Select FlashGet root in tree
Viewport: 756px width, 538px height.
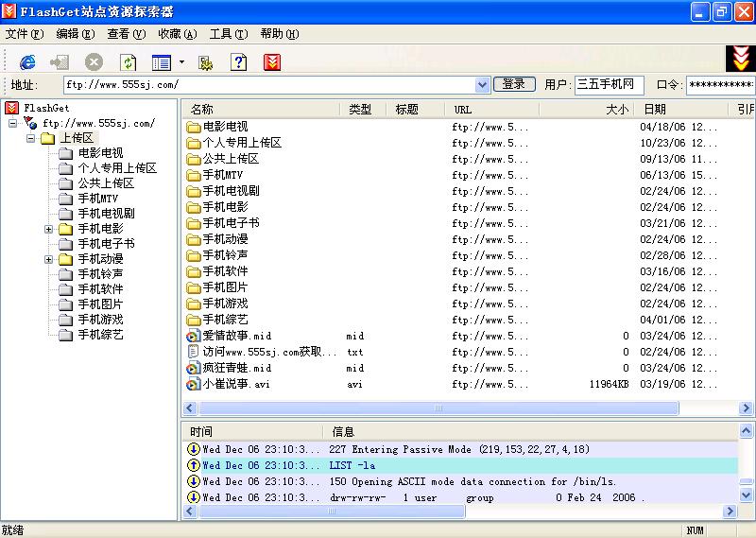pos(46,108)
